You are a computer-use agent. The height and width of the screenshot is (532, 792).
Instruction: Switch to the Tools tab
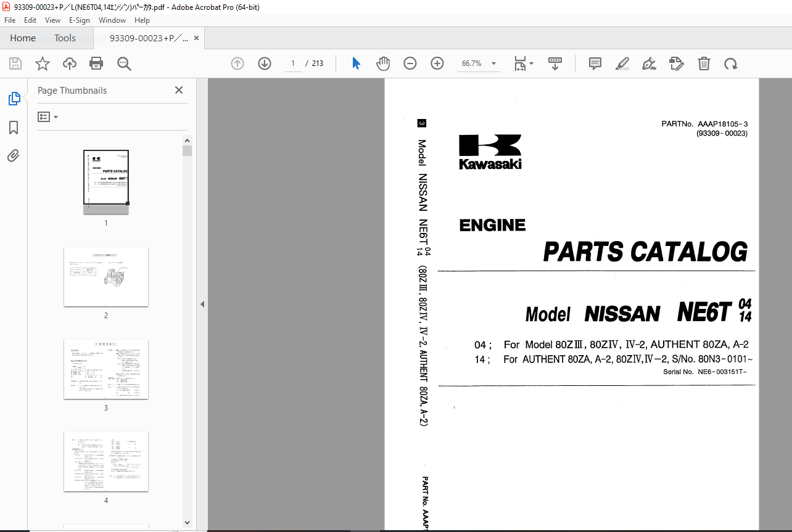pos(65,38)
